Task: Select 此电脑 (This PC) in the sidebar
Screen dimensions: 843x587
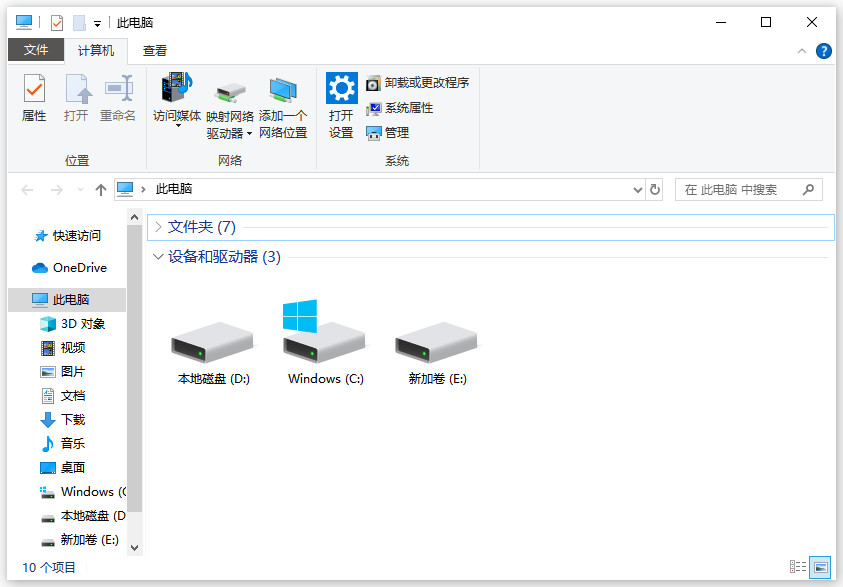Action: pyautogui.click(x=67, y=299)
